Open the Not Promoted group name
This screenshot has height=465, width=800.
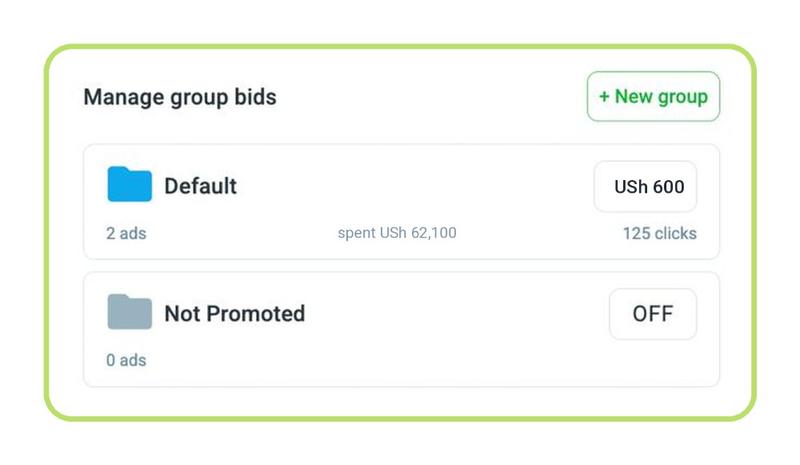(x=235, y=313)
